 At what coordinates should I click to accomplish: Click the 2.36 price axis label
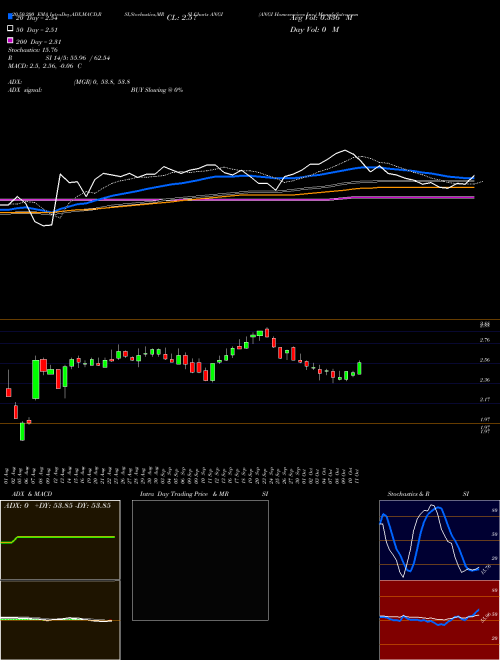click(484, 380)
